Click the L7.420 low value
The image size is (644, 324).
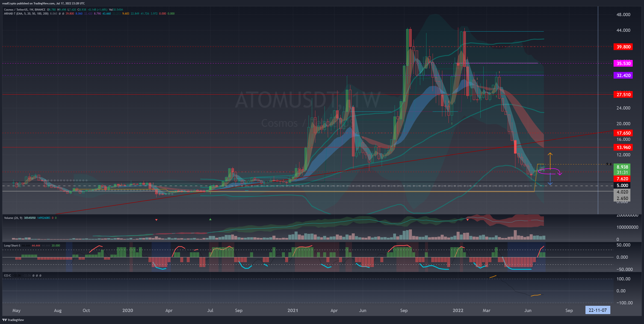pos(72,9)
